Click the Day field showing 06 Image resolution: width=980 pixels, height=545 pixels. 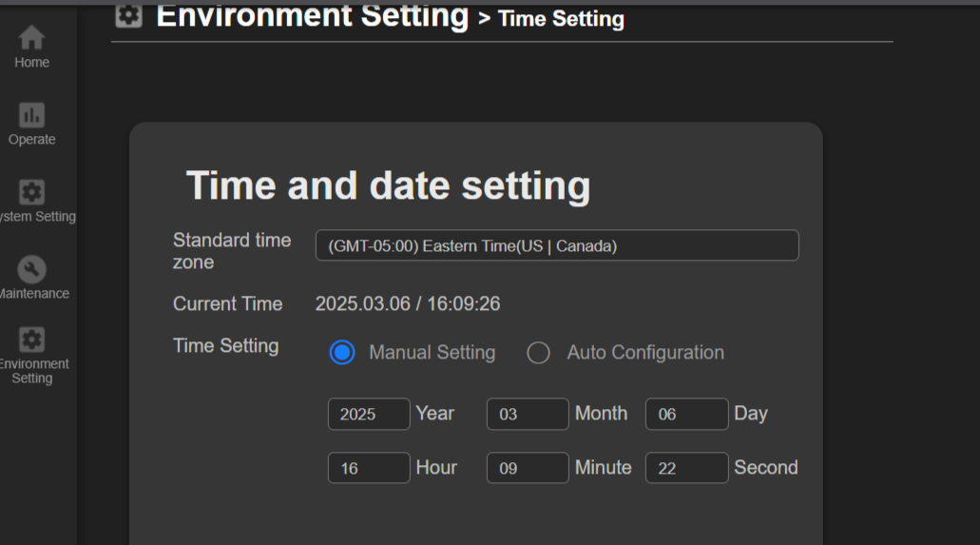[686, 414]
